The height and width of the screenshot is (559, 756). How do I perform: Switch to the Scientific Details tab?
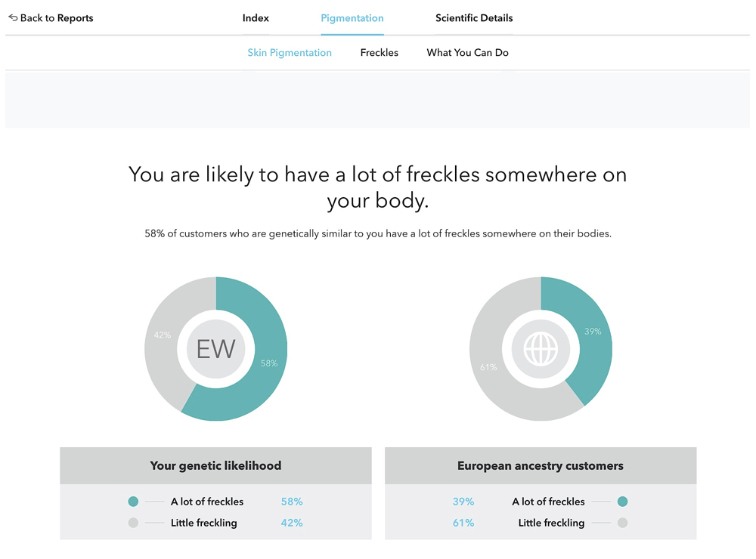pyautogui.click(x=474, y=18)
